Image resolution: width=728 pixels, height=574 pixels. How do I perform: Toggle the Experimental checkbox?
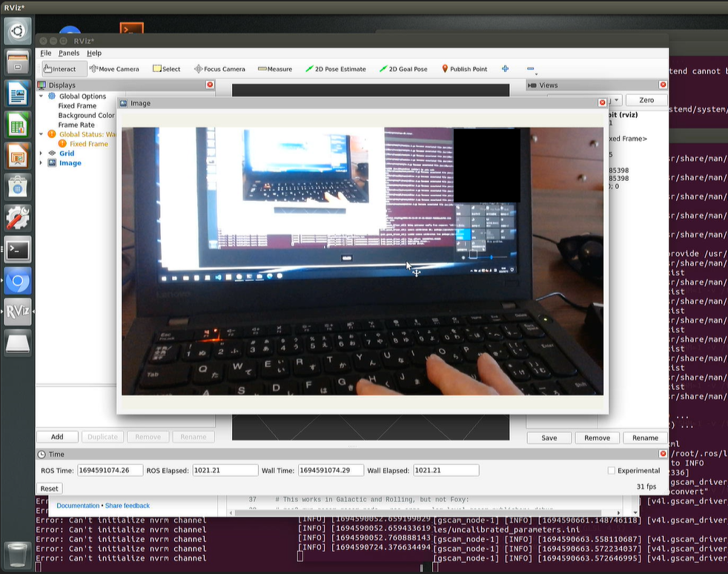point(611,470)
